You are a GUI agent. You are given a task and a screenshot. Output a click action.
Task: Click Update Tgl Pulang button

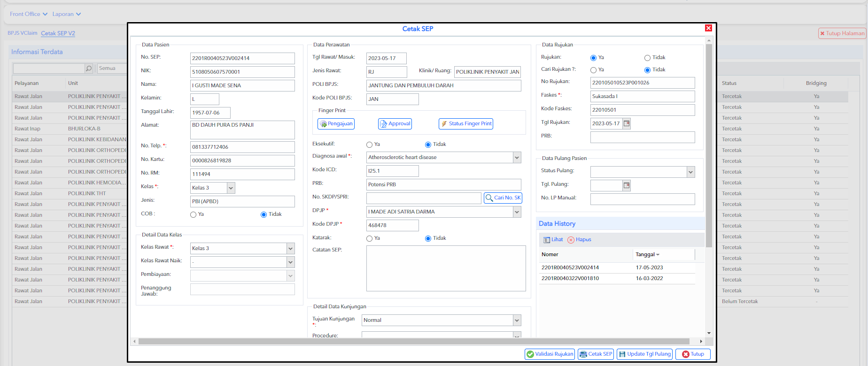tap(644, 354)
